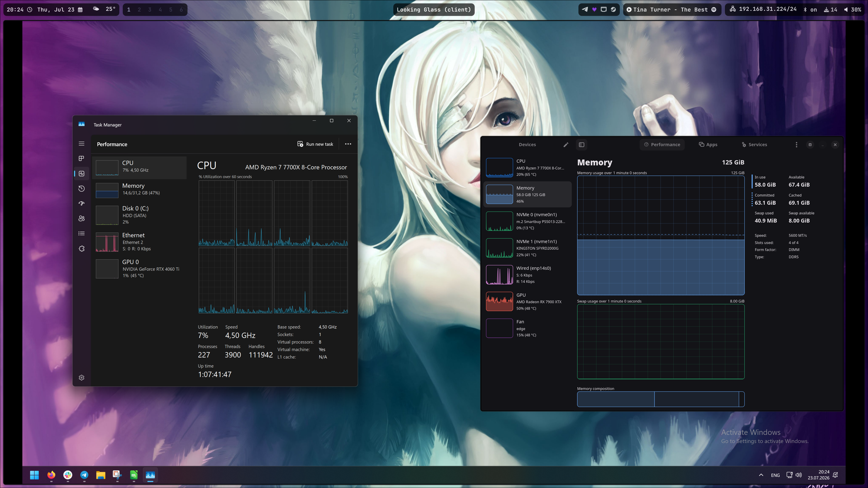Select Memory 14,6/31,2 GB in Task Manager
Image resolution: width=868 pixels, height=488 pixels.
pos(139,190)
